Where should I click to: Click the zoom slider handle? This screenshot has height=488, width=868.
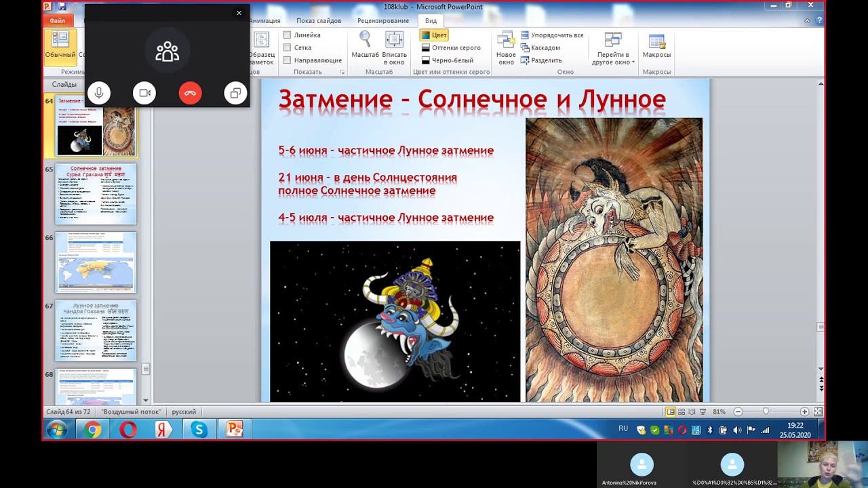(x=766, y=411)
